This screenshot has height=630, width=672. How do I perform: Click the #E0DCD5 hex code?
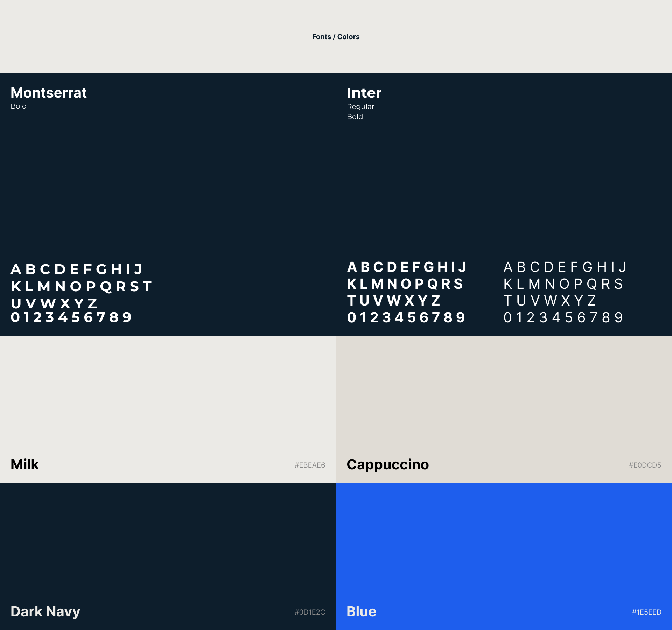coord(645,465)
